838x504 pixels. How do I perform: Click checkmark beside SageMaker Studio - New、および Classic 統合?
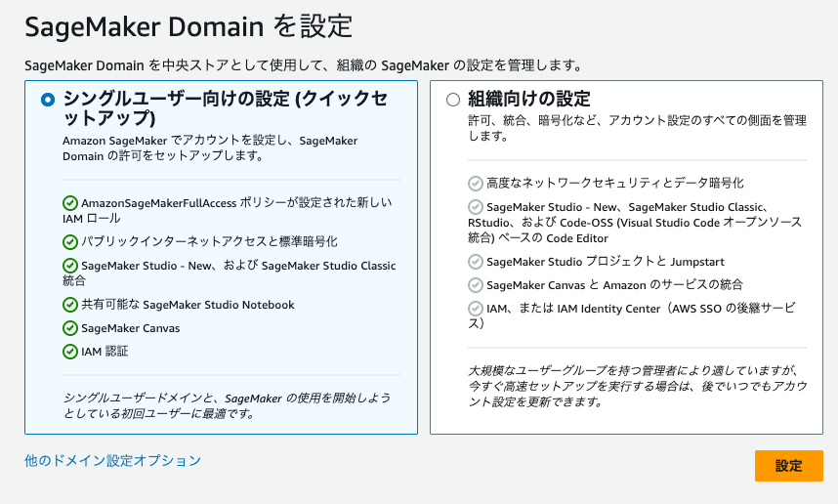point(70,266)
